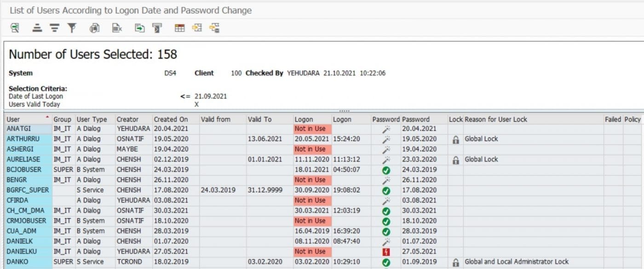Set a filter using the funnel icon
Viewport: 644px width, 269px height.
72,28
